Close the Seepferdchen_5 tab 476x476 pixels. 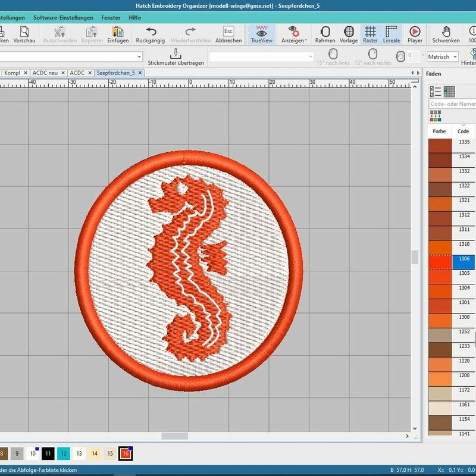coord(140,73)
